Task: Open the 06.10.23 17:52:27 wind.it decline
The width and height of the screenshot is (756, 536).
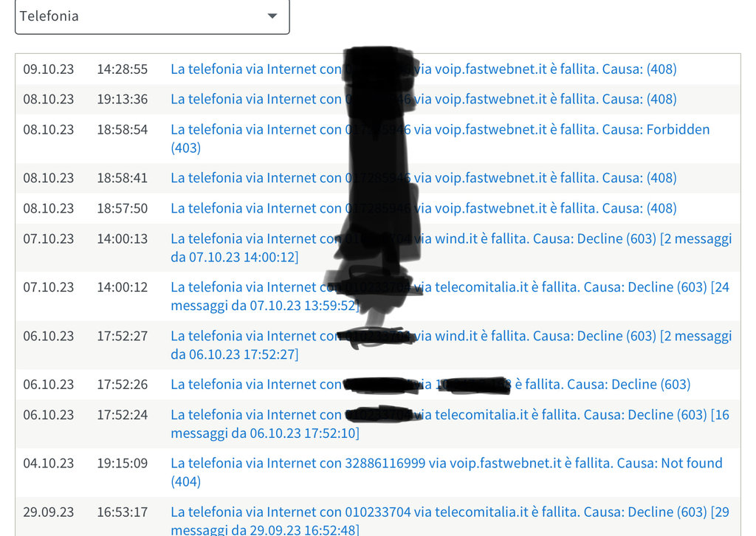Action: coord(451,345)
